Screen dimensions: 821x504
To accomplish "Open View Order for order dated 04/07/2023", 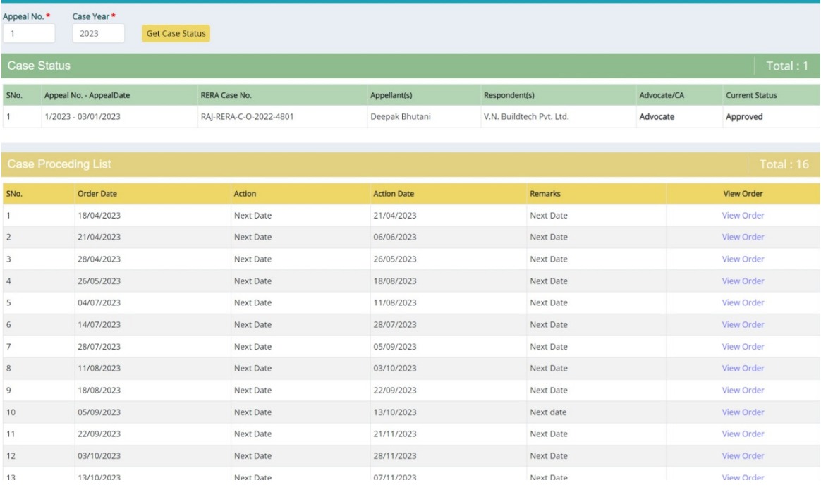I will 743,303.
